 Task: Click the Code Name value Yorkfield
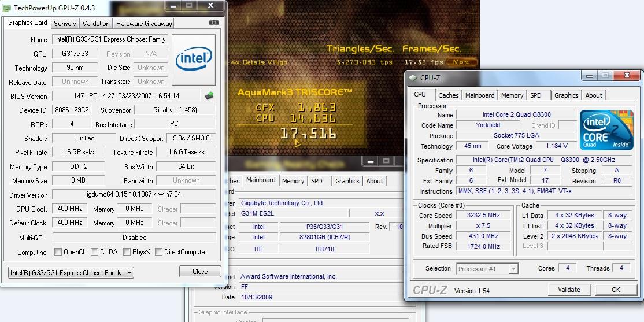tap(488, 125)
